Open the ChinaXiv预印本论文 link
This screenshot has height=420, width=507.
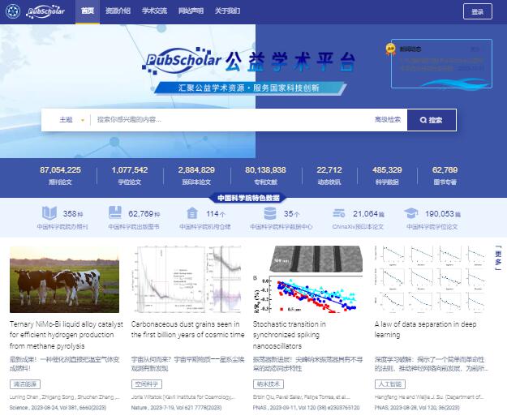pyautogui.click(x=358, y=227)
